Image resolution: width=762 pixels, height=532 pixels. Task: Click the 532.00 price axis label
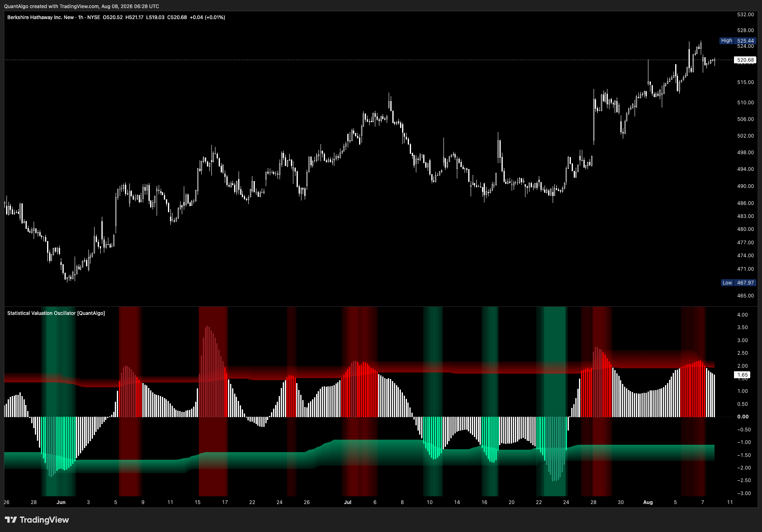[x=745, y=15]
